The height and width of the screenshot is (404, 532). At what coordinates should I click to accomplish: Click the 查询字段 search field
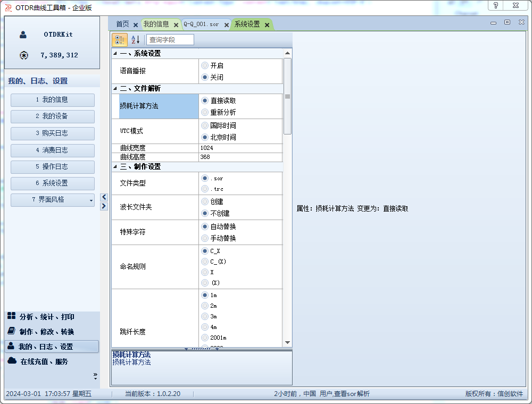pyautogui.click(x=170, y=40)
